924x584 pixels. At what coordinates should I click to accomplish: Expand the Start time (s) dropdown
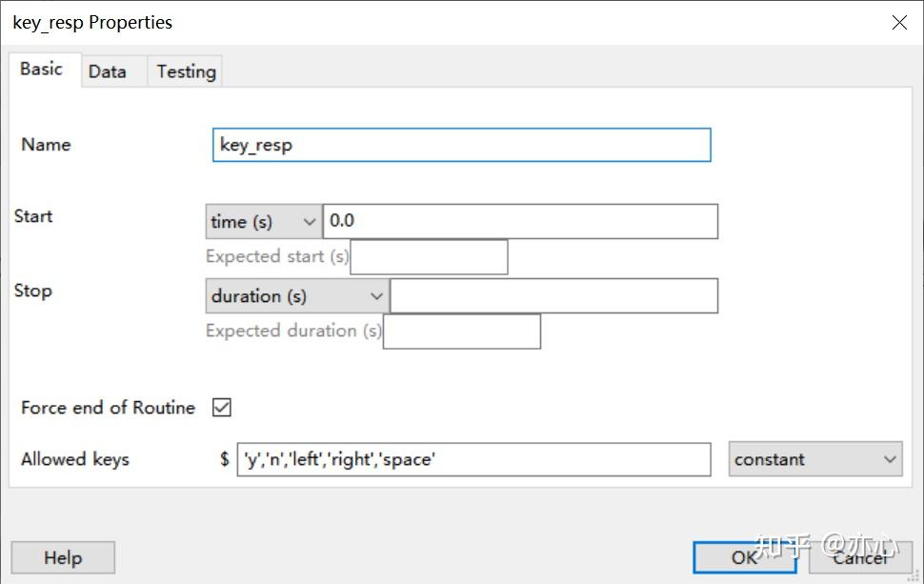coord(264,222)
